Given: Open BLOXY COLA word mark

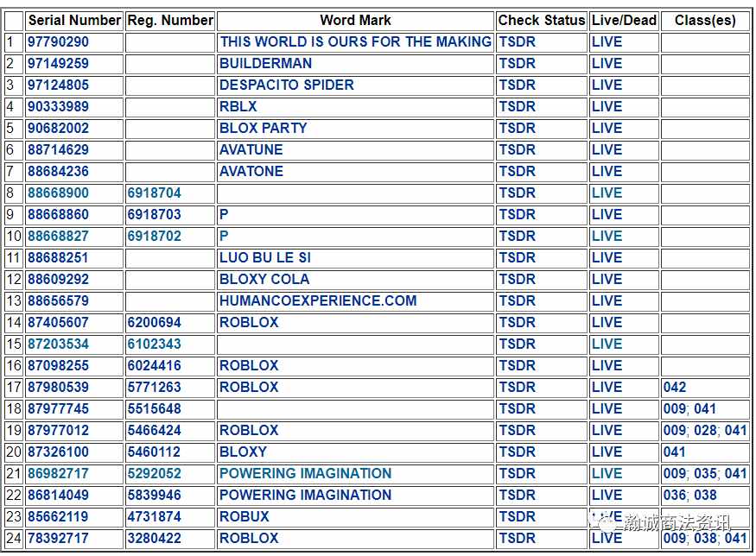Looking at the screenshot, I should [264, 280].
